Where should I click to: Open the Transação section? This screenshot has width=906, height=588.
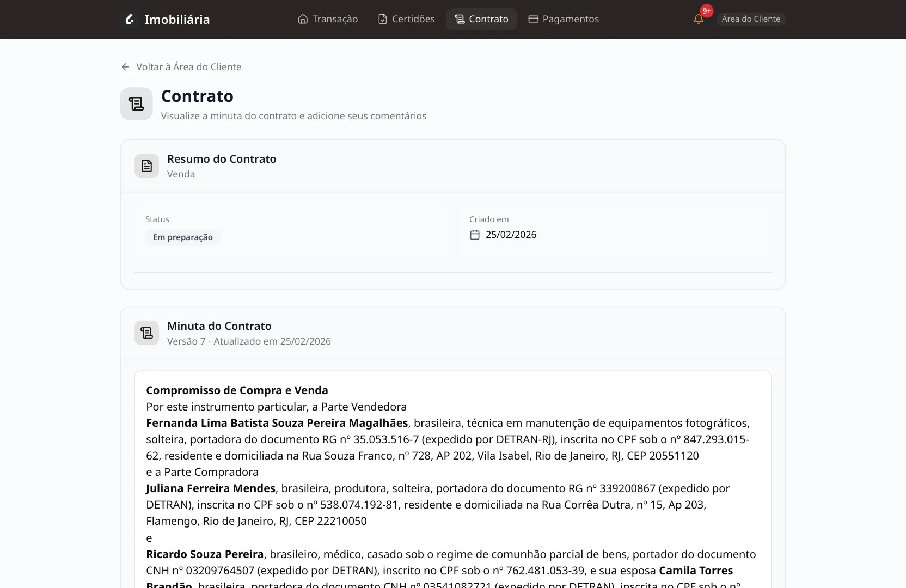point(327,19)
